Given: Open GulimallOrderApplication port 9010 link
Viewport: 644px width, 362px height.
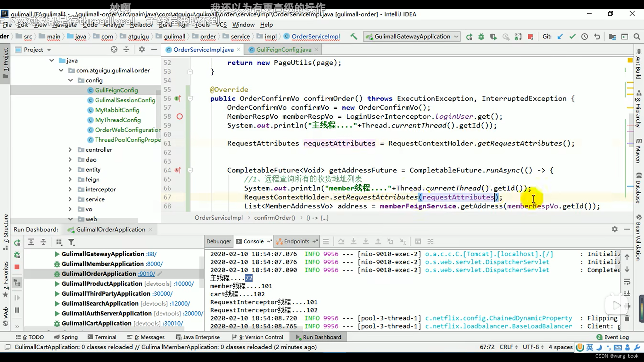Looking at the screenshot, I should coord(147,274).
